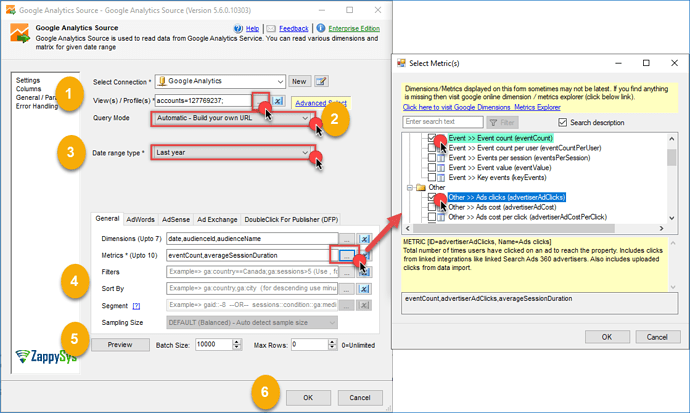The image size is (690, 413).
Task: Clear Sort By field with X icon
Action: tap(364, 289)
